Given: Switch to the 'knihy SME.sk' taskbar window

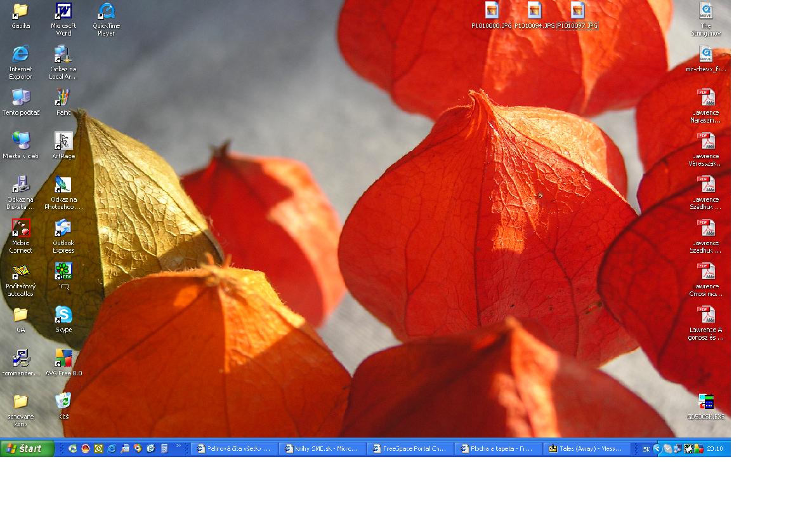Looking at the screenshot, I should point(322,449).
